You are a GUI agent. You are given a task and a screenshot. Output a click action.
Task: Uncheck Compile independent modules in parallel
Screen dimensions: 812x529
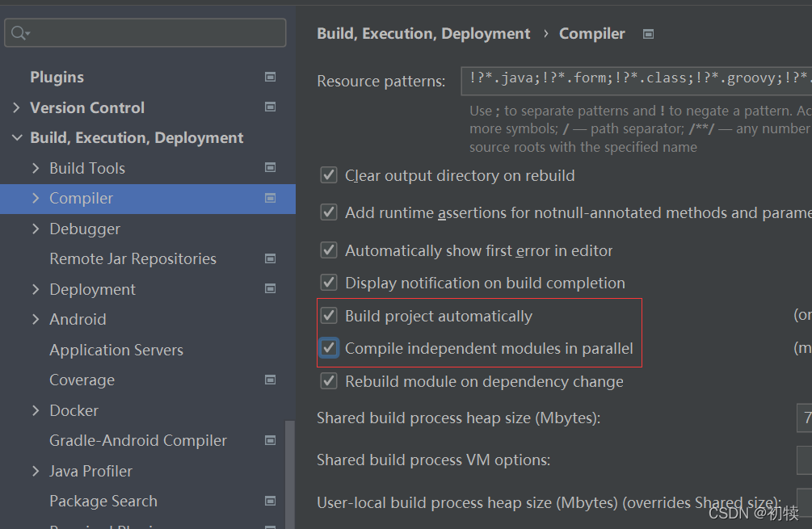tap(329, 348)
